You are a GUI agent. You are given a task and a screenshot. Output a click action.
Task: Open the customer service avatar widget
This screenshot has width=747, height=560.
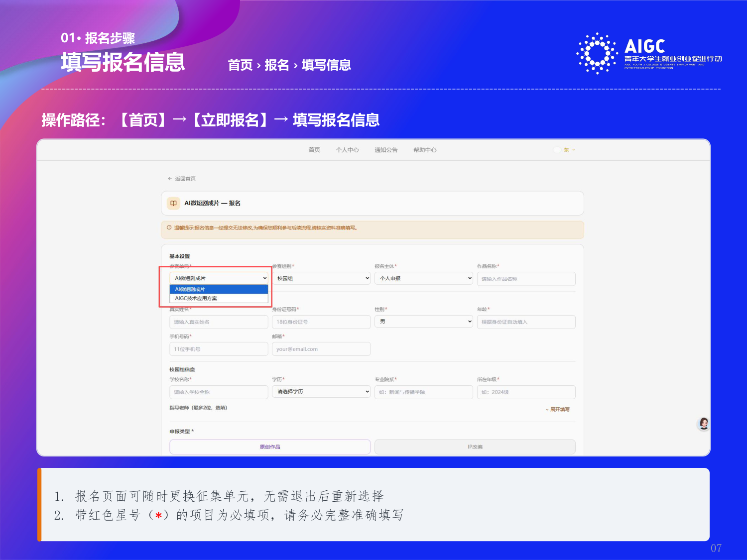[703, 424]
